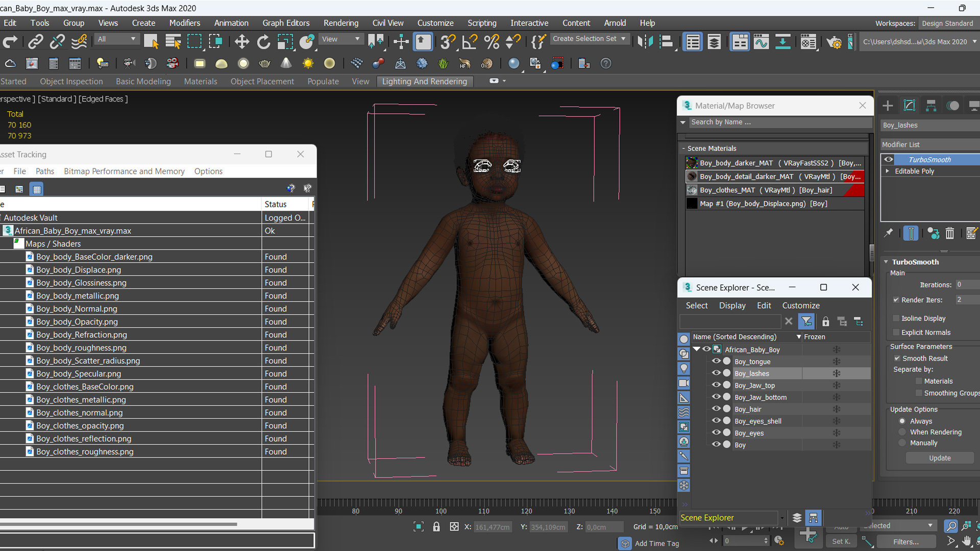The height and width of the screenshot is (551, 980).
Task: Open the Render Setup teapot icon
Action: [834, 42]
